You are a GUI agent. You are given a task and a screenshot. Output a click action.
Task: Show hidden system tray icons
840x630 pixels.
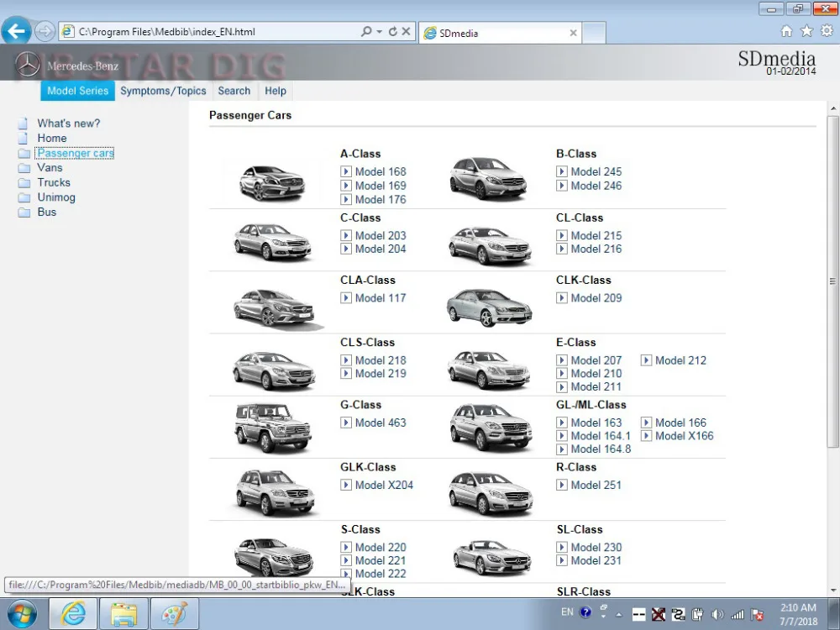(x=619, y=615)
